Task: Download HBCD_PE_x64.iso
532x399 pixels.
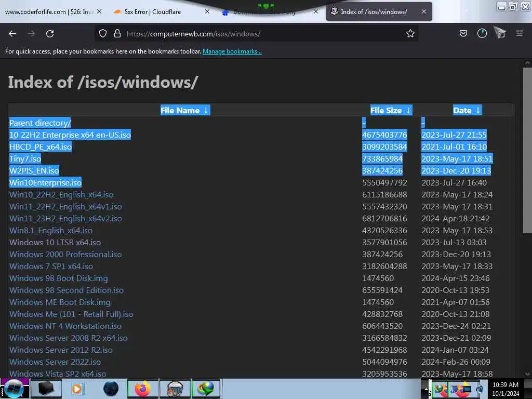Action: pyautogui.click(x=41, y=147)
